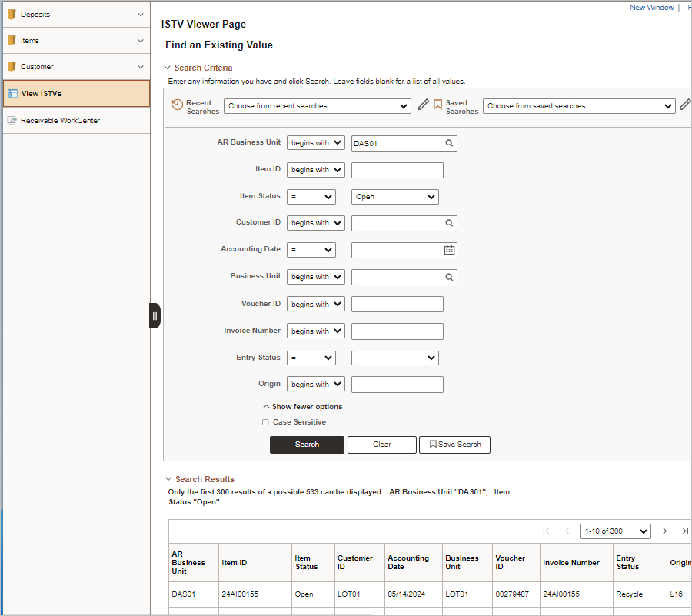Open the Accounting Date calendar picker
The height and width of the screenshot is (616, 692).
(447, 250)
